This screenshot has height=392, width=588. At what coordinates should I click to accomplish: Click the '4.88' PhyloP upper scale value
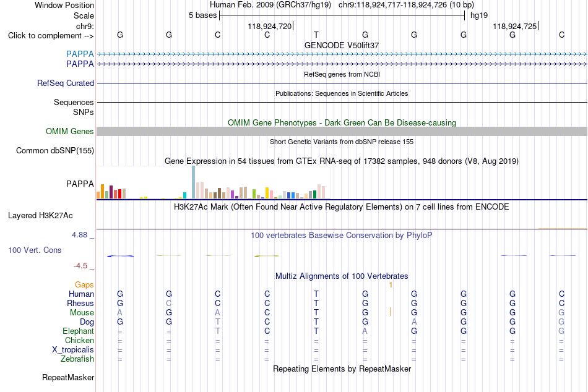pos(79,235)
